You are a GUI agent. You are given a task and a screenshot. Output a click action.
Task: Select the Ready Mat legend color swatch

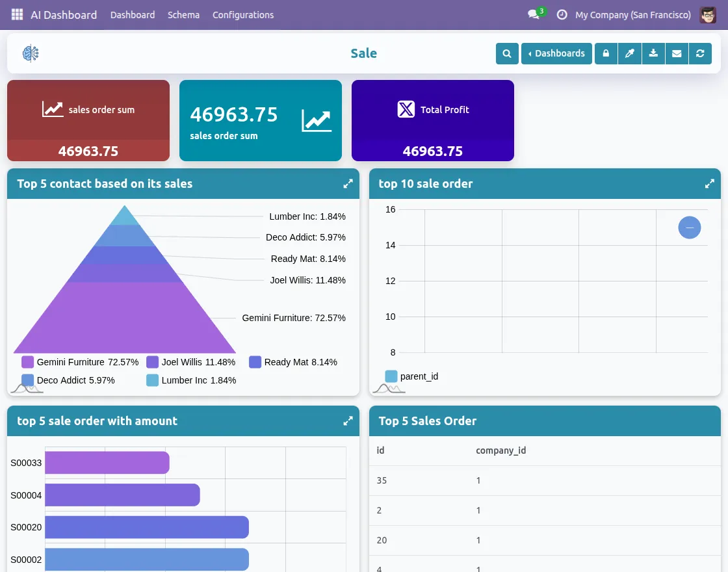[255, 362]
